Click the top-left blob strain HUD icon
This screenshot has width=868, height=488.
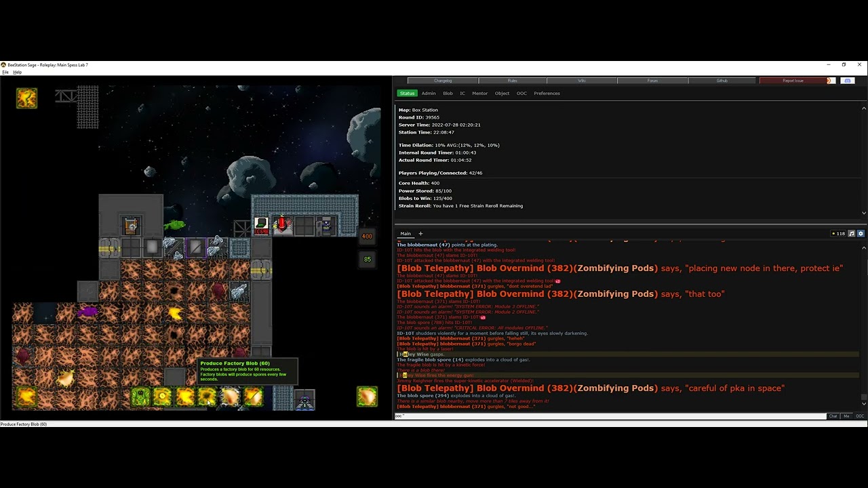pyautogui.click(x=26, y=98)
